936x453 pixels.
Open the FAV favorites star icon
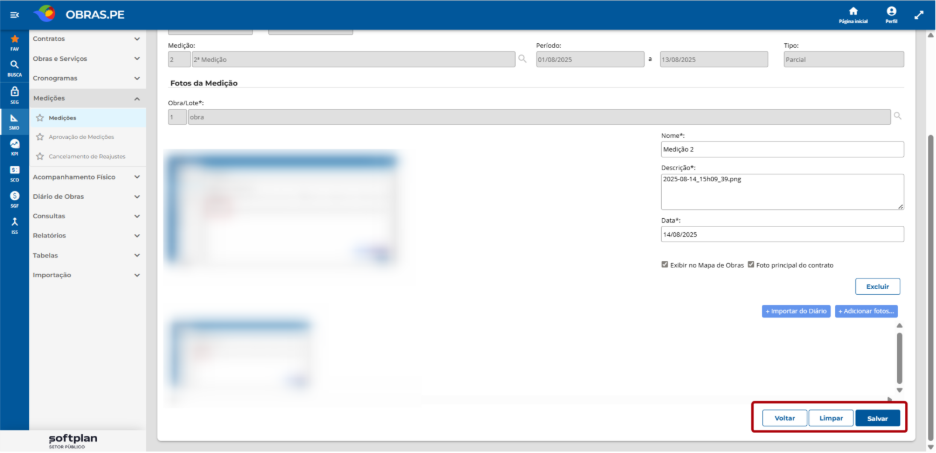pyautogui.click(x=14, y=41)
